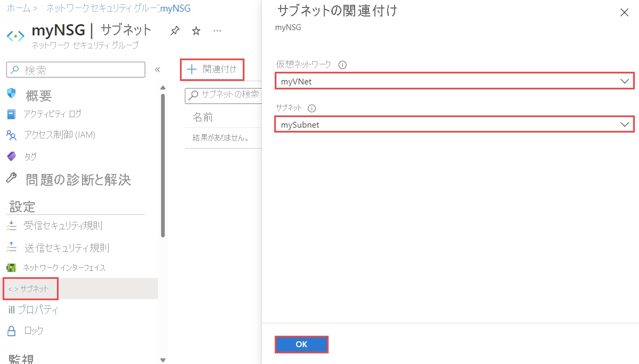Sort by the 名前 column header

203,118
